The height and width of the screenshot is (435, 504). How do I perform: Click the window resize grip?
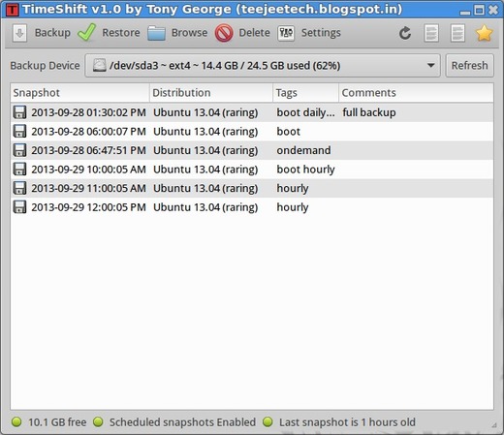494,425
